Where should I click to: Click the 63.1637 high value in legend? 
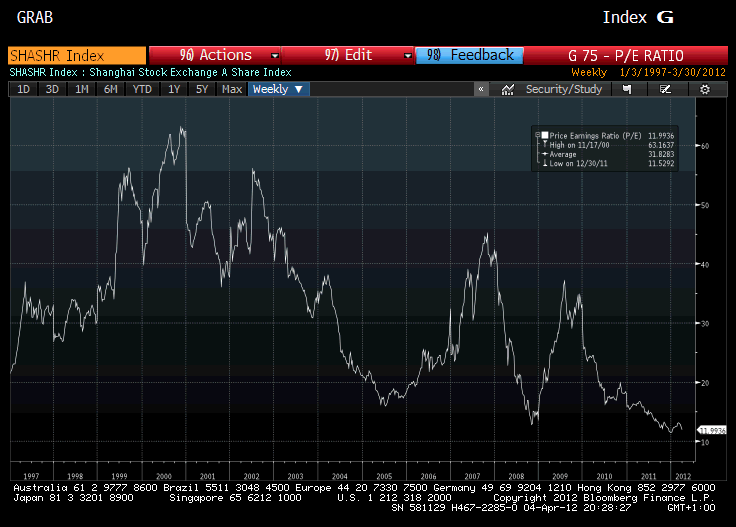661,145
